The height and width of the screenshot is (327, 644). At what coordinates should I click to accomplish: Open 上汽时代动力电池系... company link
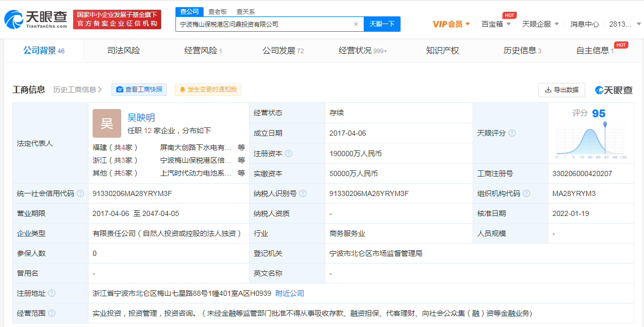tap(196, 173)
